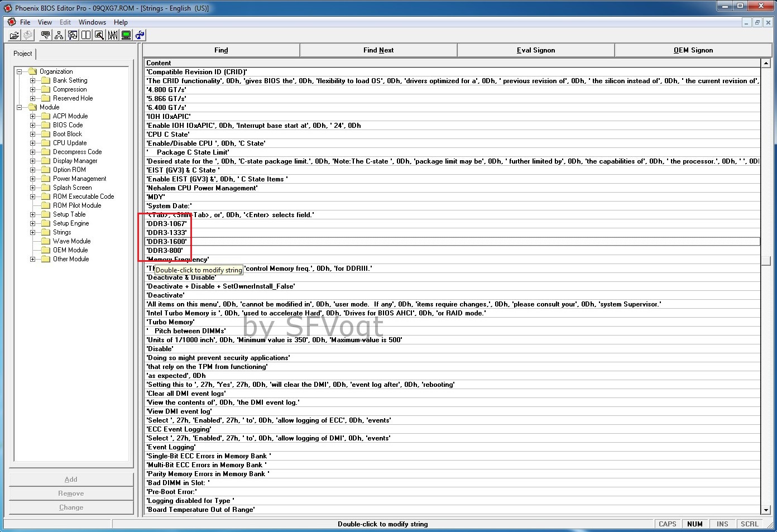The image size is (777, 532).
Task: Click the Reserved Hole folder icon
Action: [46, 98]
